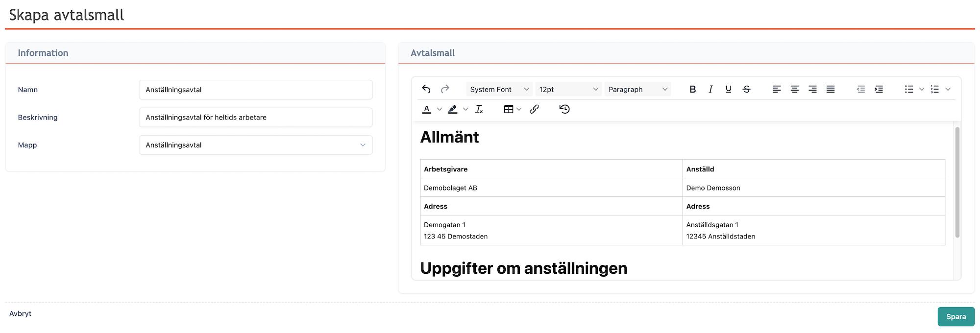The image size is (980, 333).
Task: Open the 12pt font size dropdown
Action: (x=568, y=89)
